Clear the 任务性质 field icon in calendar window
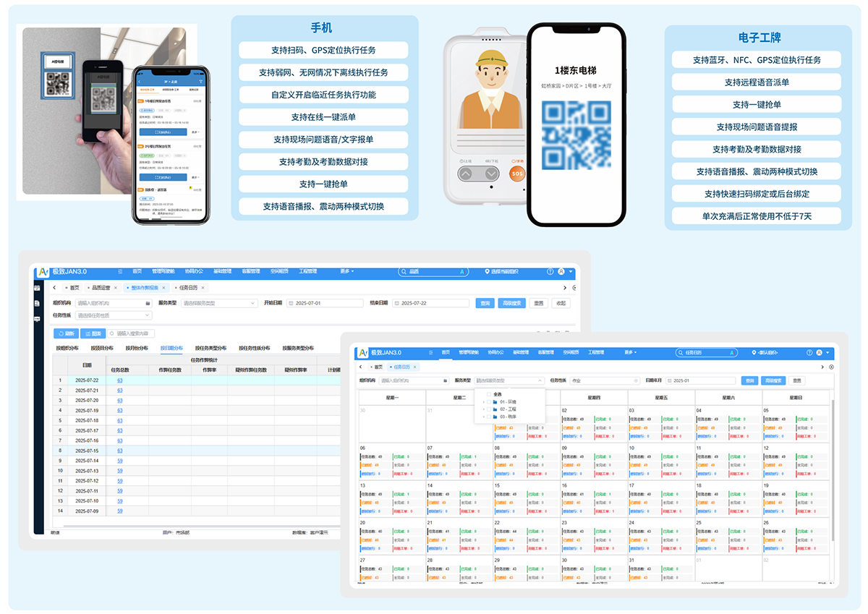The image size is (868, 614). pos(636,380)
